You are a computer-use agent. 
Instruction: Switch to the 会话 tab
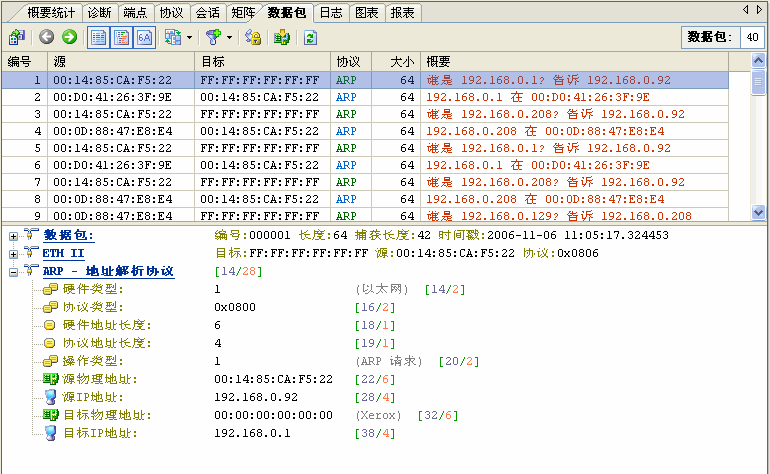[207, 13]
